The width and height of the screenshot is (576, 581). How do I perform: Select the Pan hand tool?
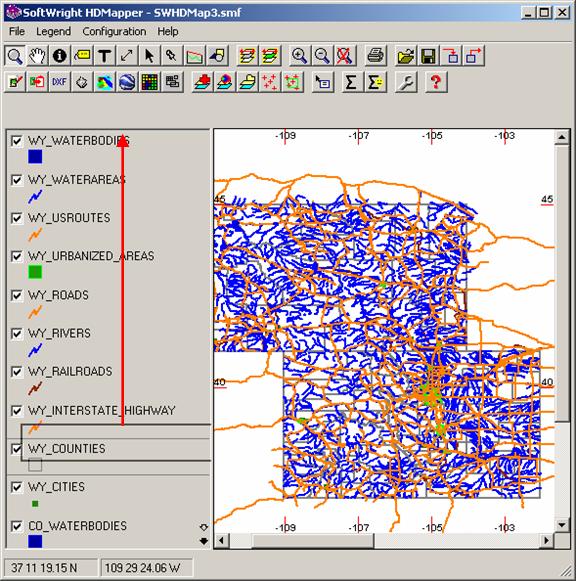click(37, 56)
